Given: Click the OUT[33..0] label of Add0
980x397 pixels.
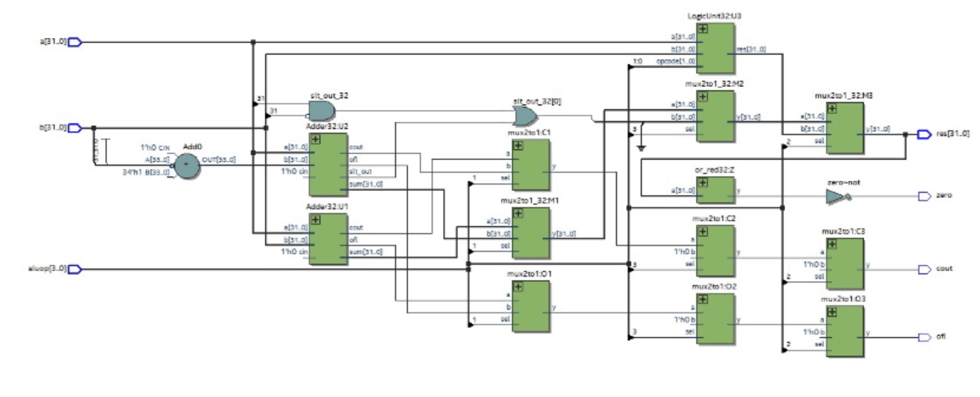Looking at the screenshot, I should pyautogui.click(x=219, y=160).
